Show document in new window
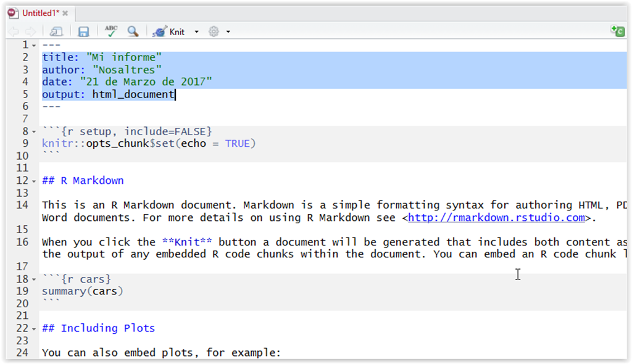Viewport: 632px width, 364px height. (x=56, y=31)
